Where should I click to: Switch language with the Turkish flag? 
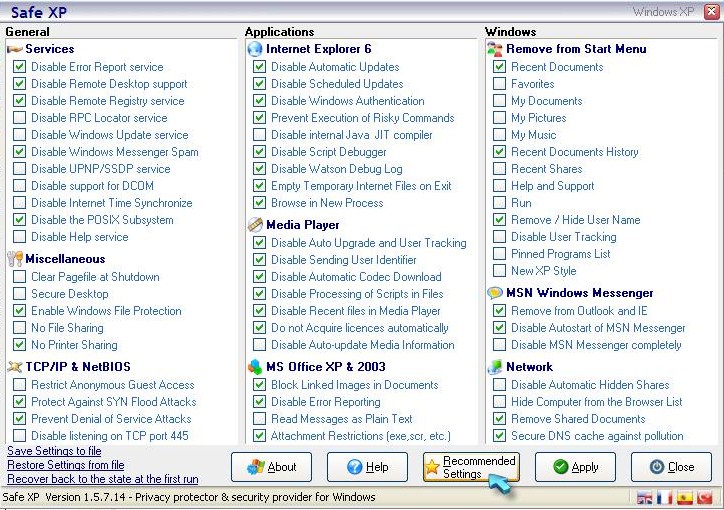[x=705, y=498]
